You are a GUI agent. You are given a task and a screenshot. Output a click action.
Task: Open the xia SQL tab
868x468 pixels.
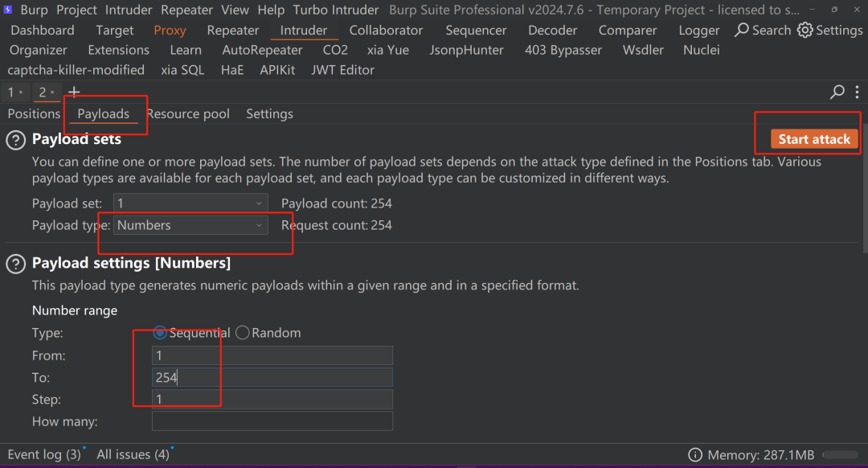click(x=182, y=70)
